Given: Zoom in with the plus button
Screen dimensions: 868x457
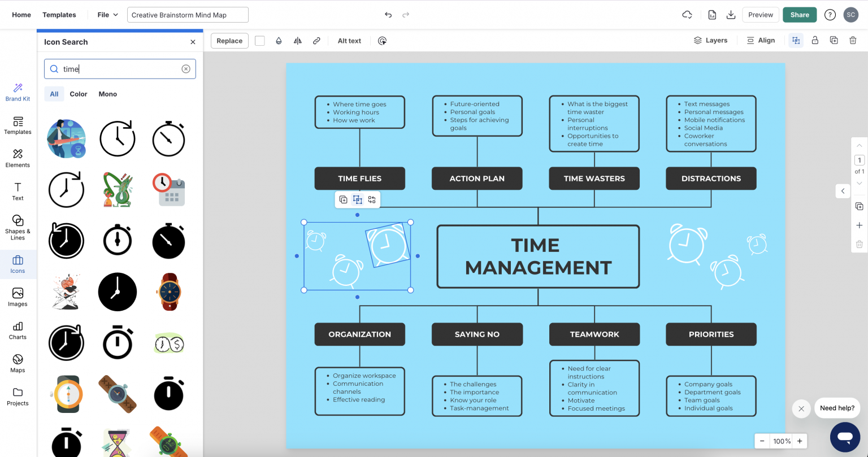Looking at the screenshot, I should (799, 441).
